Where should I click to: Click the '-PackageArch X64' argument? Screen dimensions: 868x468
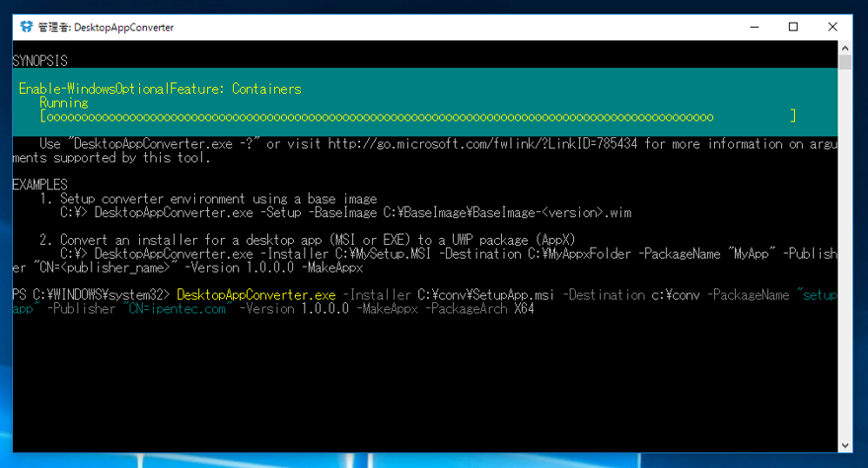480,308
